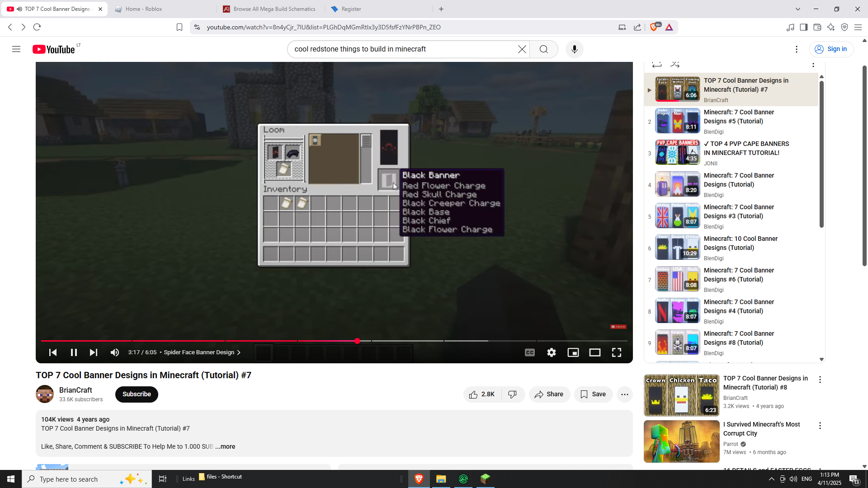Toggle theater mode view
The height and width of the screenshot is (488, 868).
pos(594,352)
